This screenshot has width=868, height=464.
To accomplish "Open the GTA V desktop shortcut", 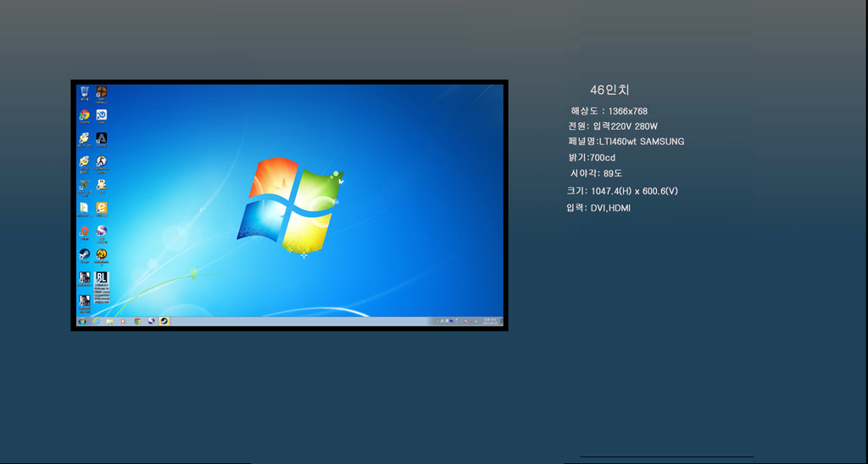I will click(x=85, y=185).
